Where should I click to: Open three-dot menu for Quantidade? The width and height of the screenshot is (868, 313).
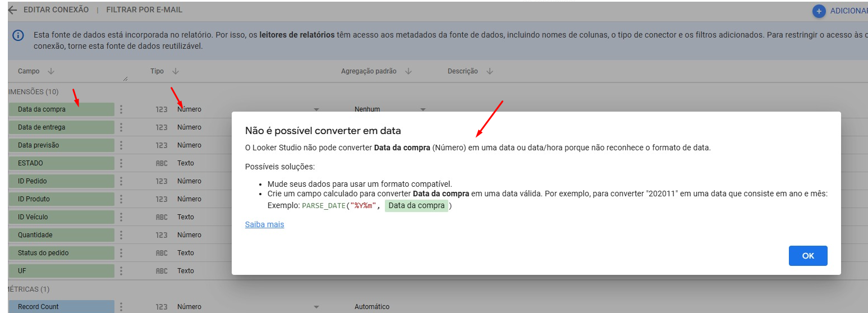(x=121, y=235)
